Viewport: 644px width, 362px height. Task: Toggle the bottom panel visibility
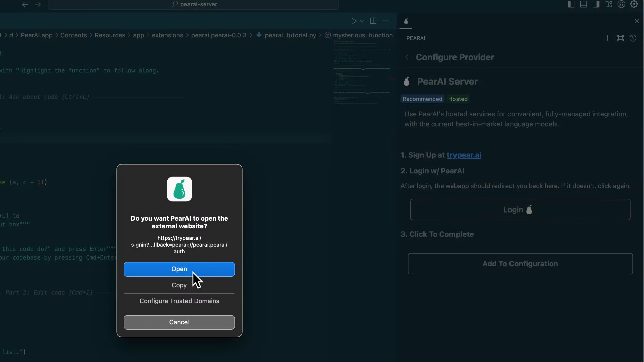pyautogui.click(x=583, y=4)
